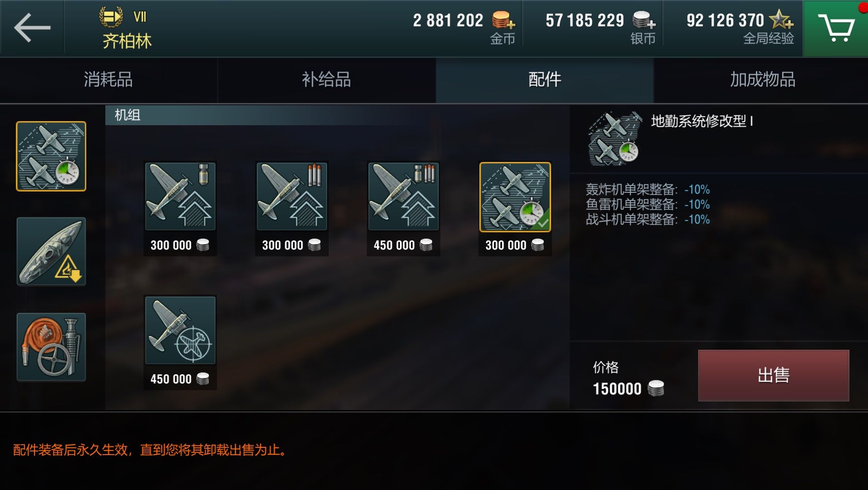Screen dimensions: 868x490
Task: Choose the fighter targeting module
Action: [180, 330]
